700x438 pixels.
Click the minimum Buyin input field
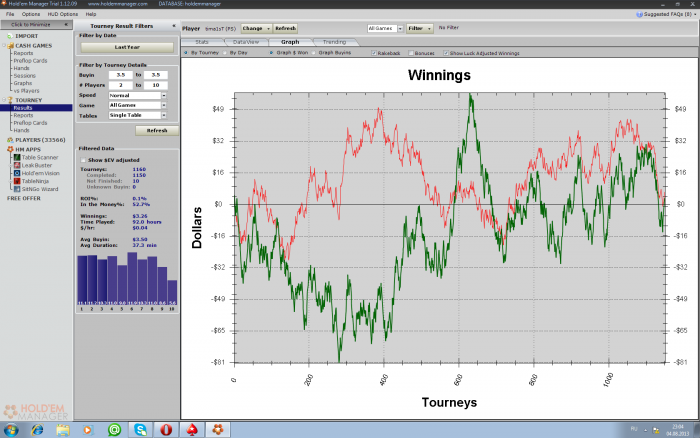(121, 75)
